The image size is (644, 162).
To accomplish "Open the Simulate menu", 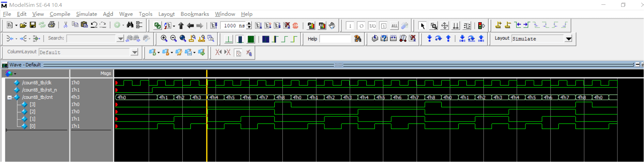I will pos(87,14).
